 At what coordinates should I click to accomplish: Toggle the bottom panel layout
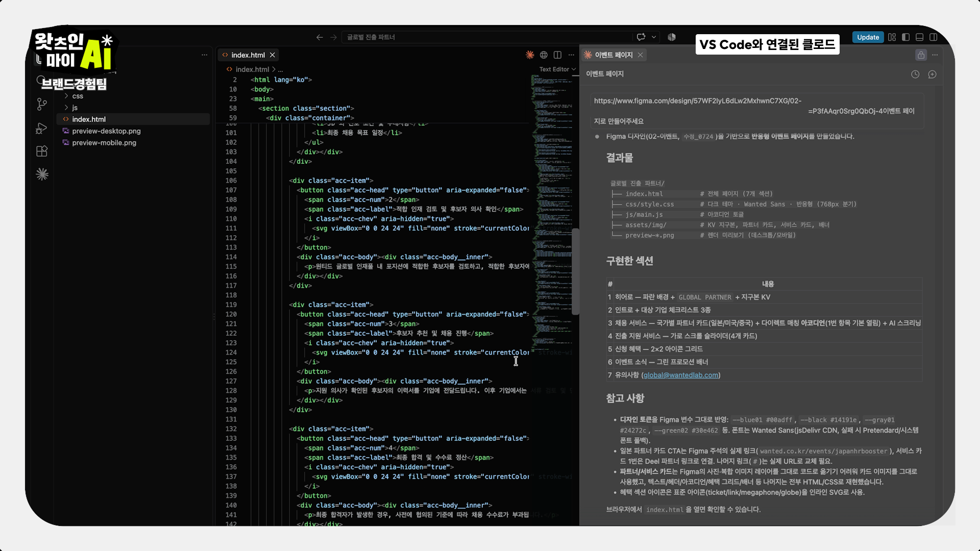coord(920,37)
